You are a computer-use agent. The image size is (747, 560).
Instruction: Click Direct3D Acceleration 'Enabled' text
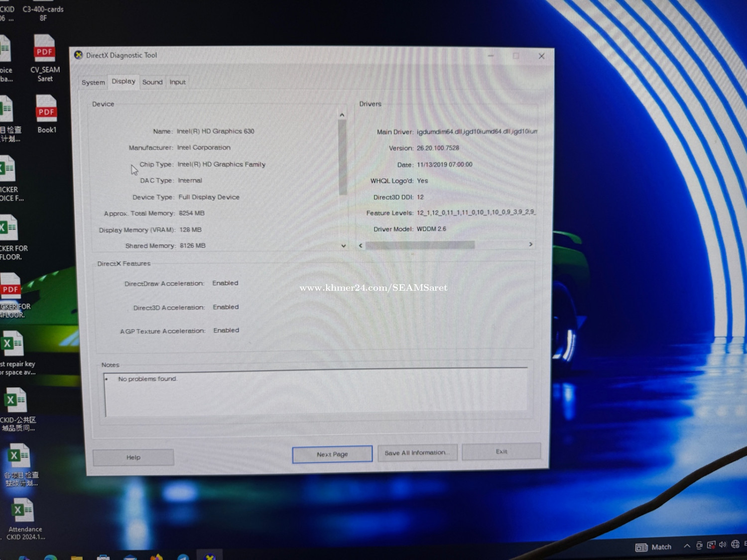point(226,307)
